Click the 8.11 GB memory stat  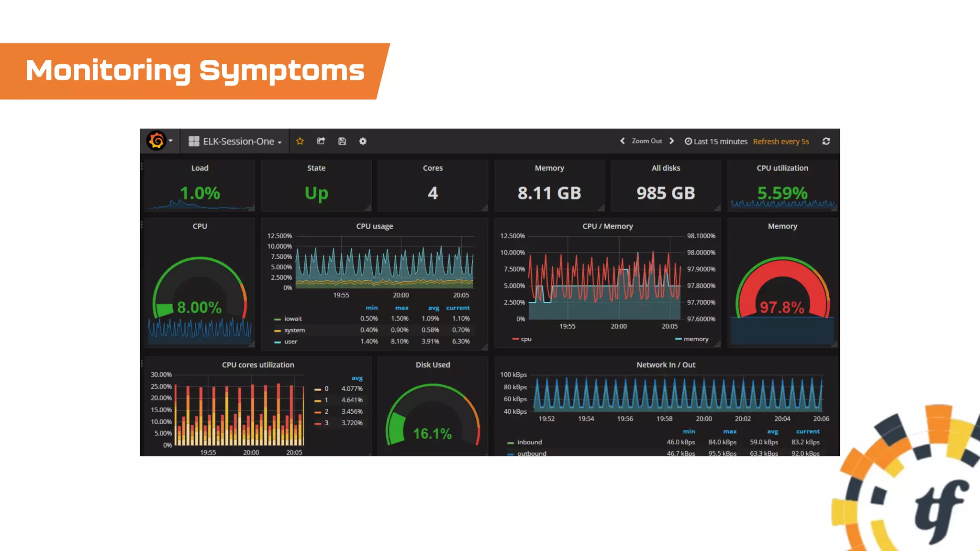click(549, 193)
